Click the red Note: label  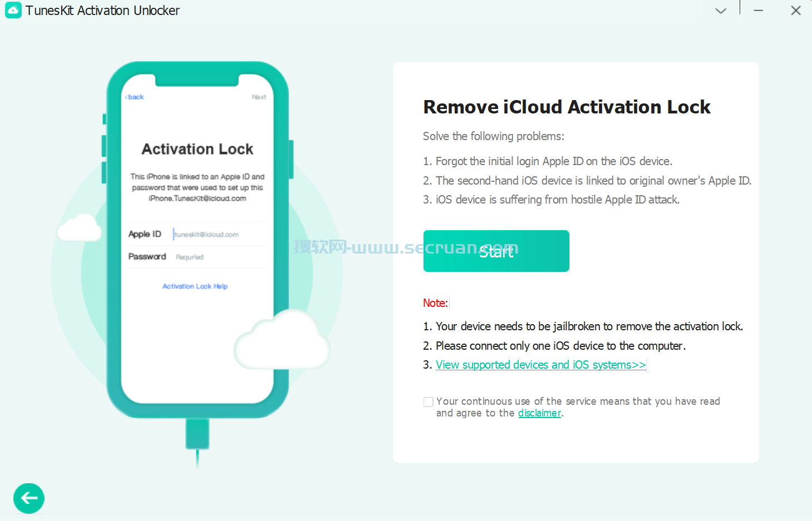coord(435,303)
